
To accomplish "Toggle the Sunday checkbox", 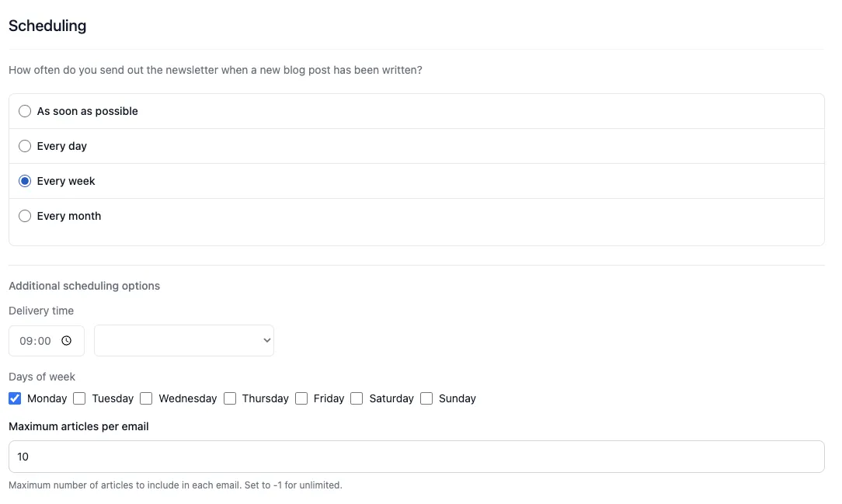I will coord(426,398).
